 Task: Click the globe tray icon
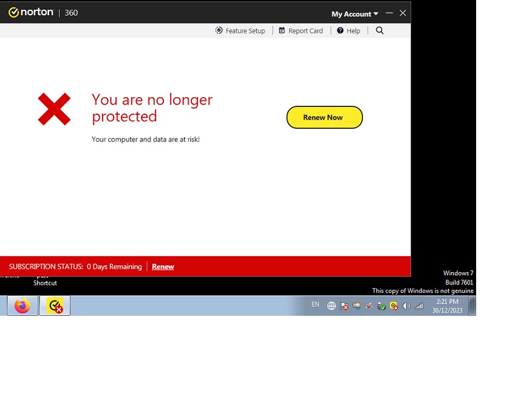331,306
